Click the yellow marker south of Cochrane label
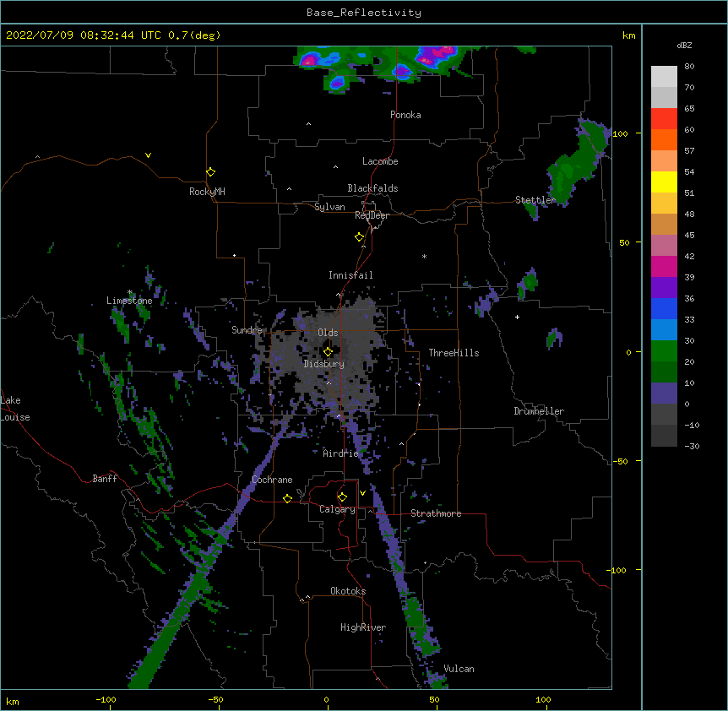Screen dimensions: 728x711 (287, 498)
